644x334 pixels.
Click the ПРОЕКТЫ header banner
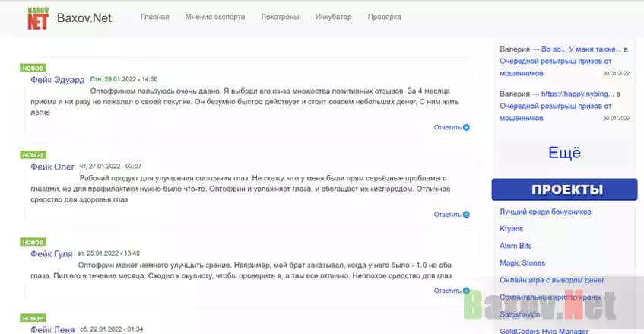point(566,189)
